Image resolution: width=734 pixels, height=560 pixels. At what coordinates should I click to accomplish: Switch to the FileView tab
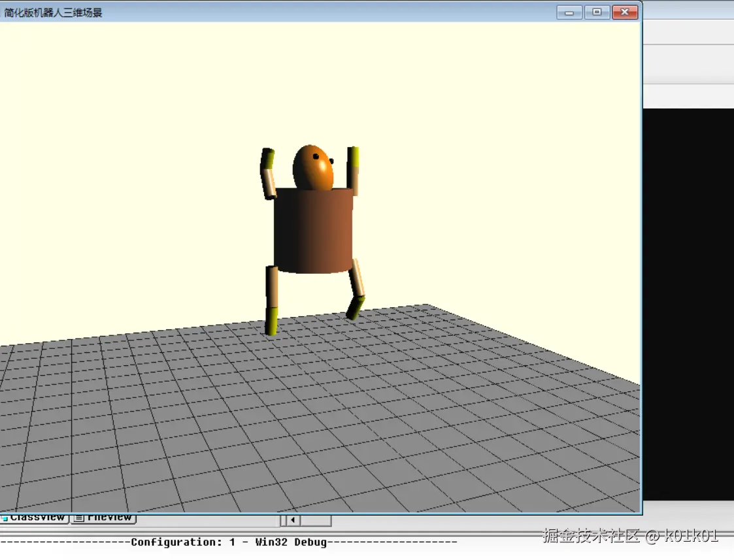(x=103, y=518)
